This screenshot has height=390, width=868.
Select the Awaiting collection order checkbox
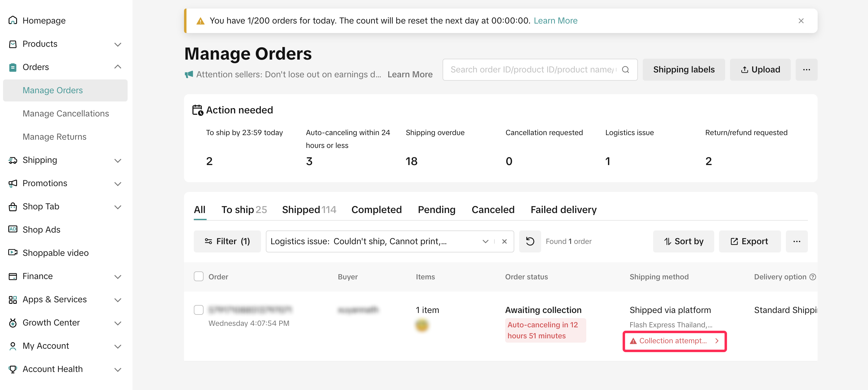199,310
